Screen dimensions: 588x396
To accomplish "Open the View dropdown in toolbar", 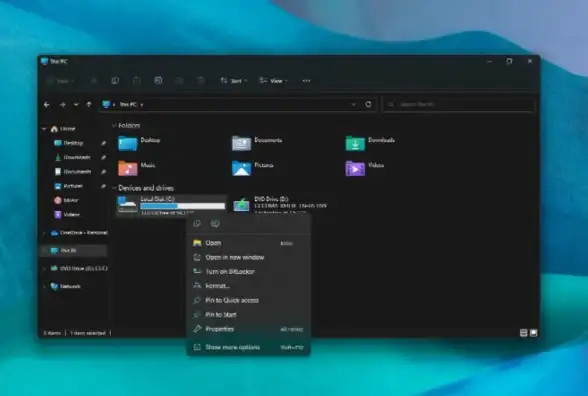I will pyautogui.click(x=273, y=81).
